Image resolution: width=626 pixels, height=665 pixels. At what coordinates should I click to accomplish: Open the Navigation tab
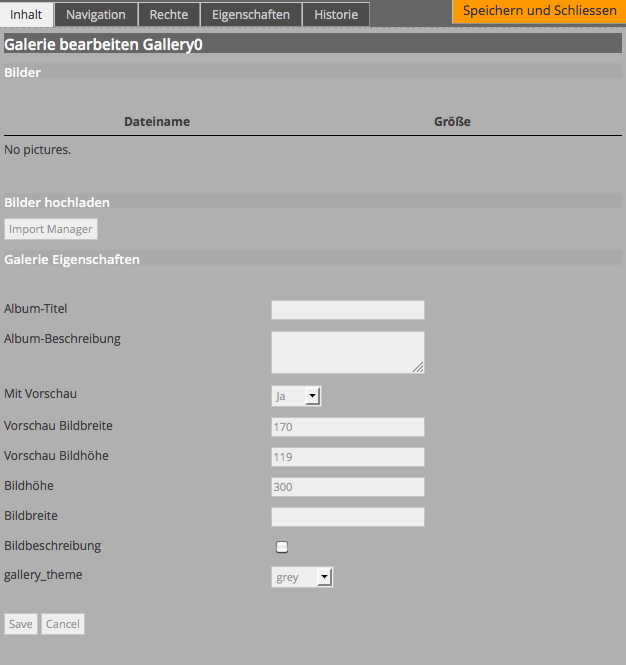(x=96, y=14)
